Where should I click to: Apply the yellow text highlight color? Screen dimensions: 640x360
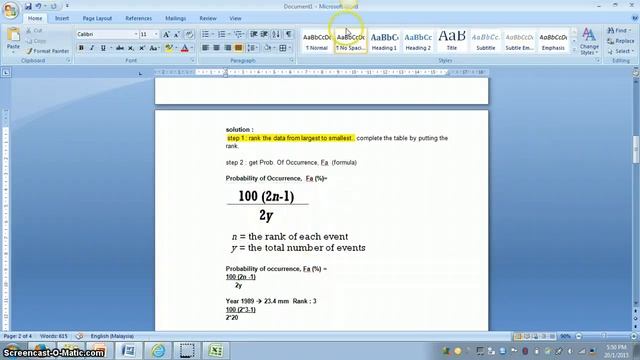168,48
